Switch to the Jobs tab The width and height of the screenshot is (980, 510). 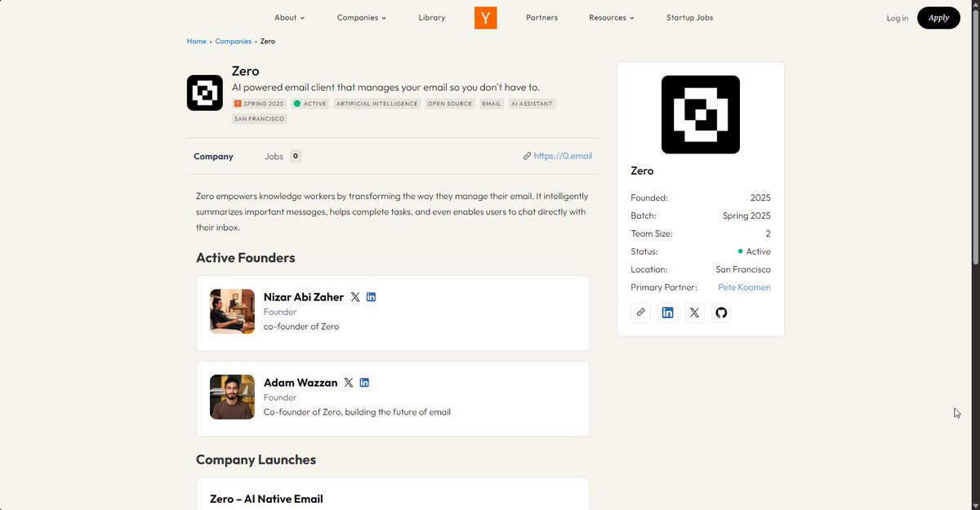283,156
